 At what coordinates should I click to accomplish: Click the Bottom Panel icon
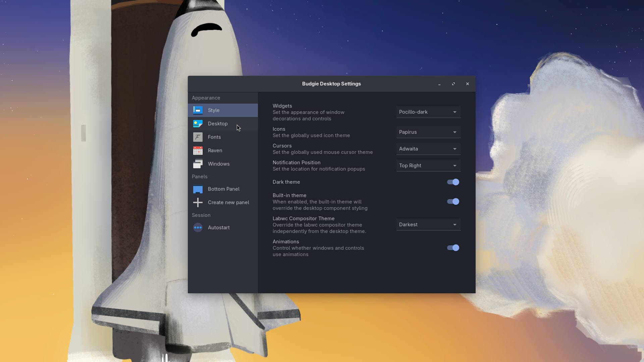pos(198,189)
